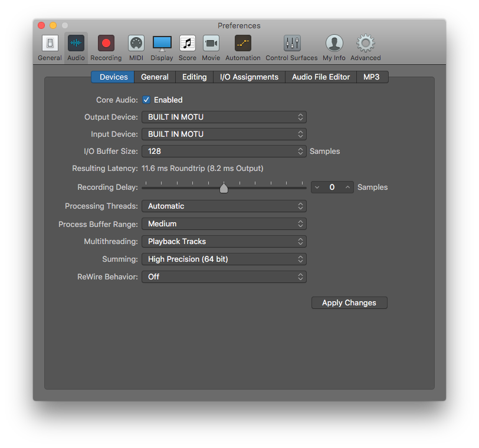This screenshot has height=448, width=479.
Task: Decrease Recording Delay with down arrow
Action: tap(317, 187)
